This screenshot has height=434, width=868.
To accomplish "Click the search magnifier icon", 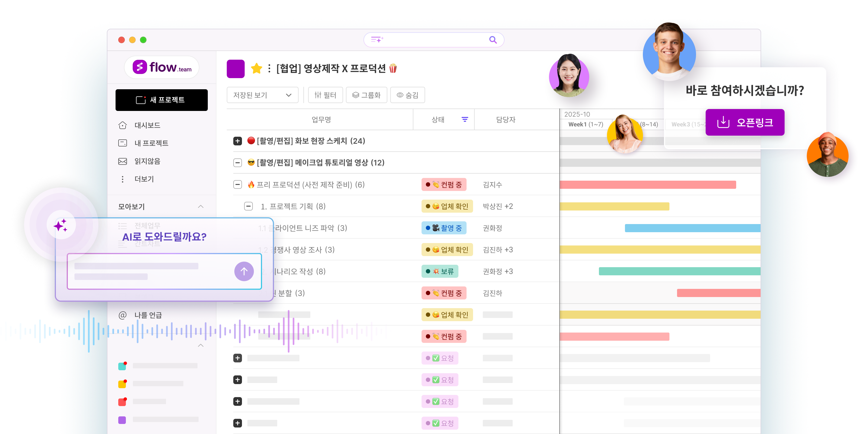I will pyautogui.click(x=493, y=40).
